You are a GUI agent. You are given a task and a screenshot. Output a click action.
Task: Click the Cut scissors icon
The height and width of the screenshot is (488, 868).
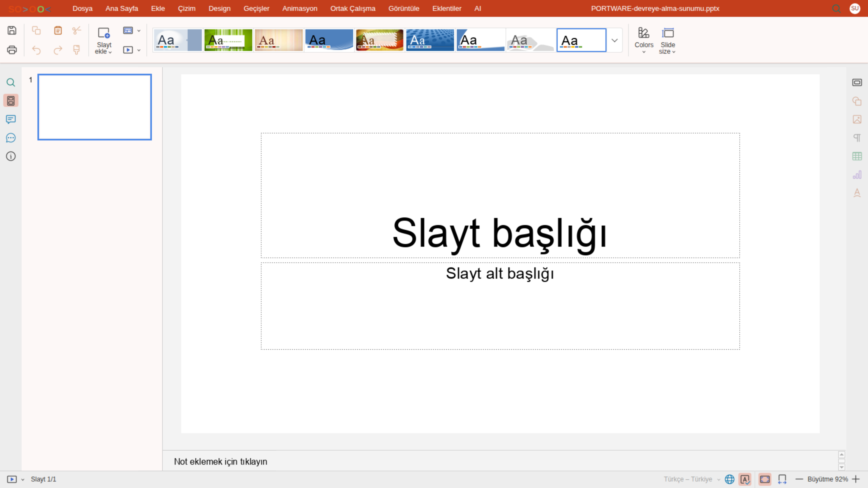(x=76, y=30)
